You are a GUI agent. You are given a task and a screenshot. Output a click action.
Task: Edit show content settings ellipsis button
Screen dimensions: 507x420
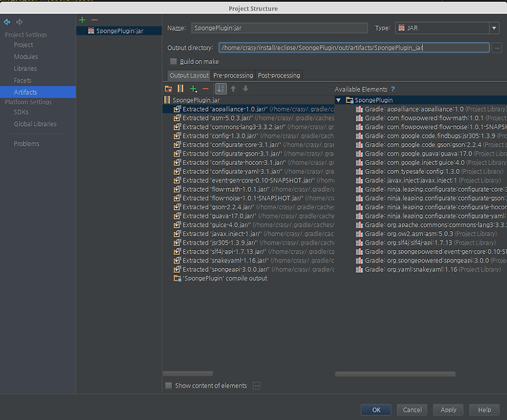(x=257, y=385)
